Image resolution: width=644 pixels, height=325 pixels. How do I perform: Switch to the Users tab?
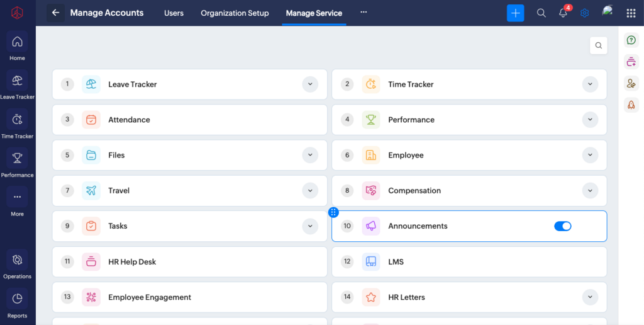174,13
